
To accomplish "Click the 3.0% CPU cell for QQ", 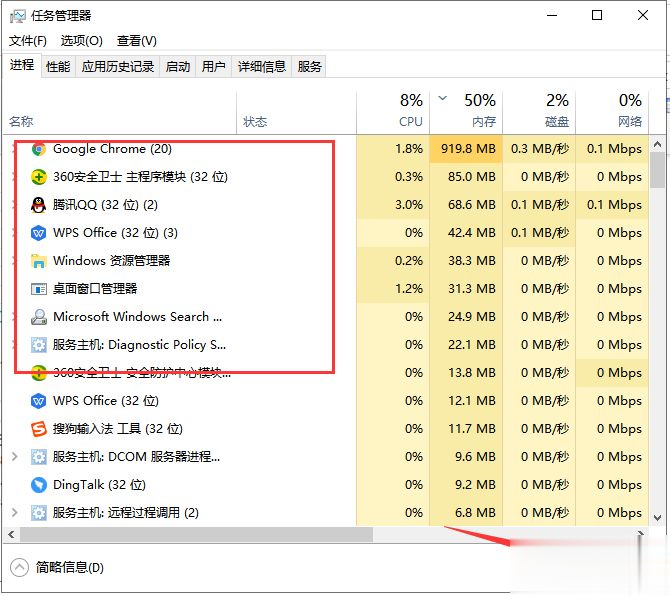I will [393, 205].
